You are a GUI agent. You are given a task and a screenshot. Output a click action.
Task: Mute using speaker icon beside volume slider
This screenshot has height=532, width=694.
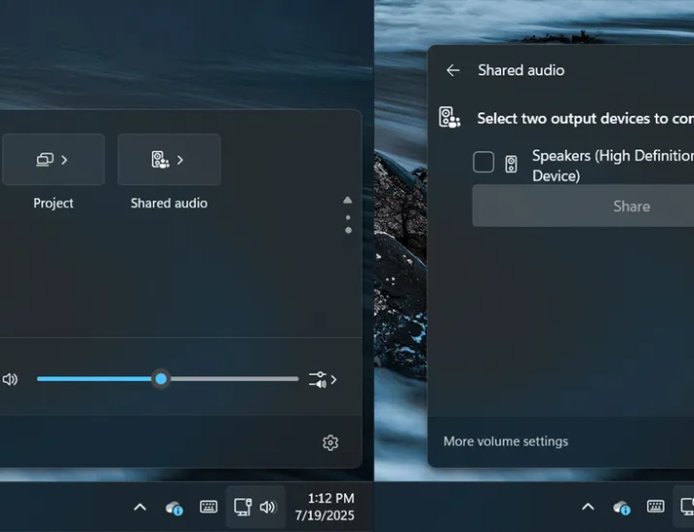coord(10,380)
